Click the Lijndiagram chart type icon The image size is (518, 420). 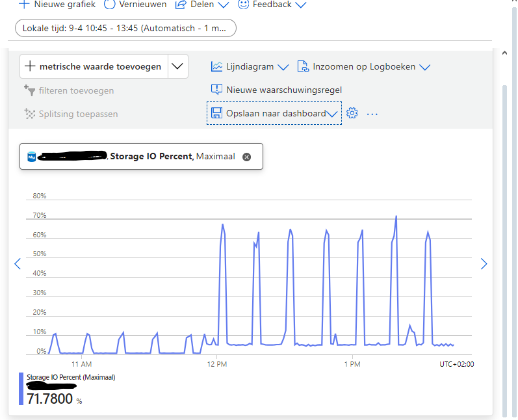click(216, 66)
